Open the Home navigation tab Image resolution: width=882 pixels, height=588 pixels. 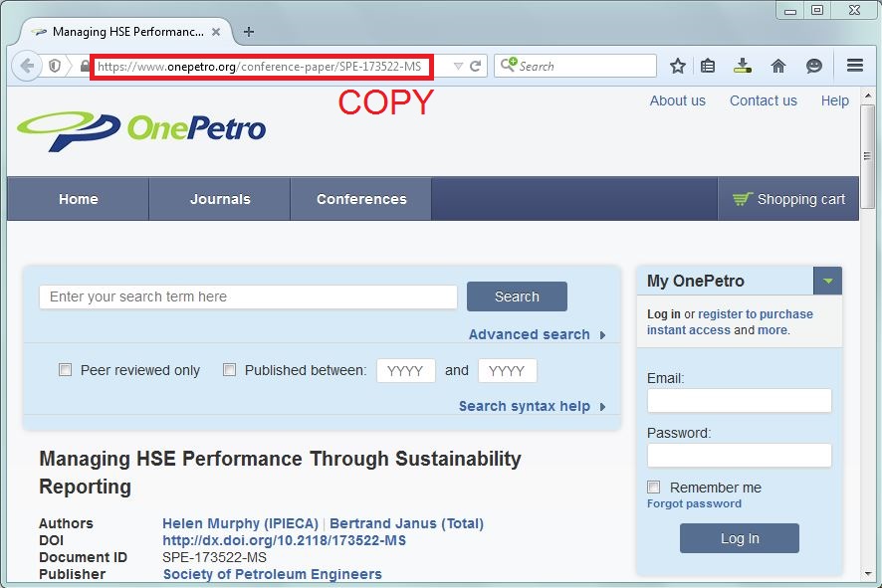pos(79,199)
